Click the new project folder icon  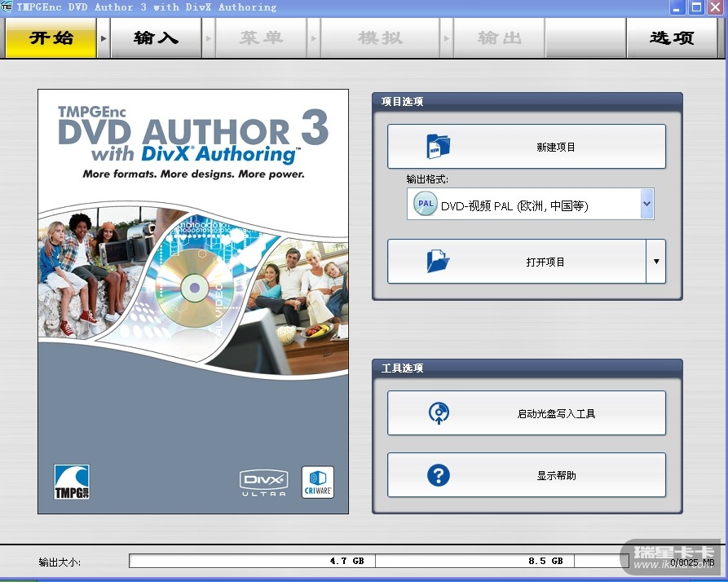(x=438, y=147)
